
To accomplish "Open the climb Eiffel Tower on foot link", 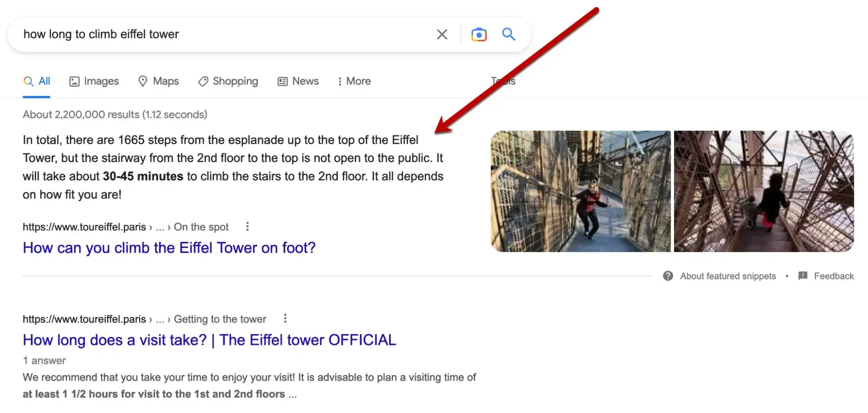I will 169,247.
